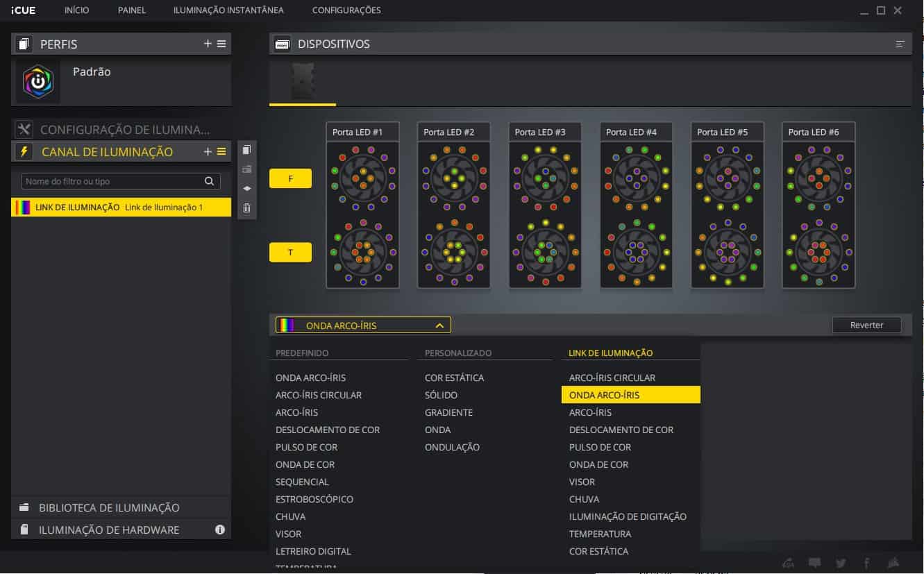Choose Estroboscópico preset effect

click(314, 499)
